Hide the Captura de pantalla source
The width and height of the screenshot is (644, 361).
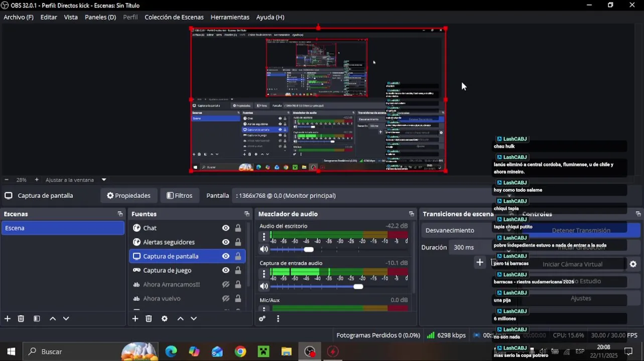(x=226, y=256)
